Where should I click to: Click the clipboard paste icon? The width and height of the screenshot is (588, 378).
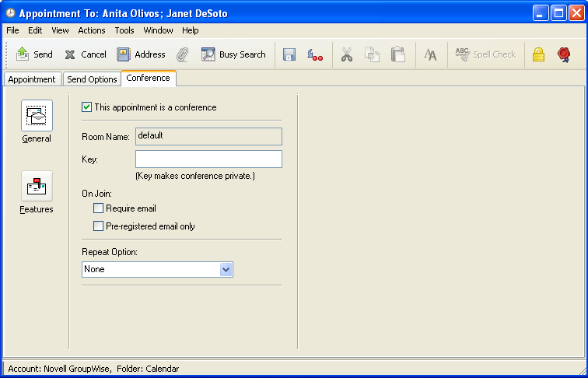pos(398,54)
